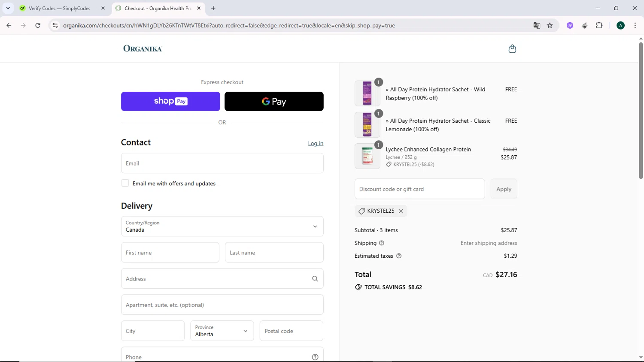
Task: Click the Address input field
Action: pos(222,279)
